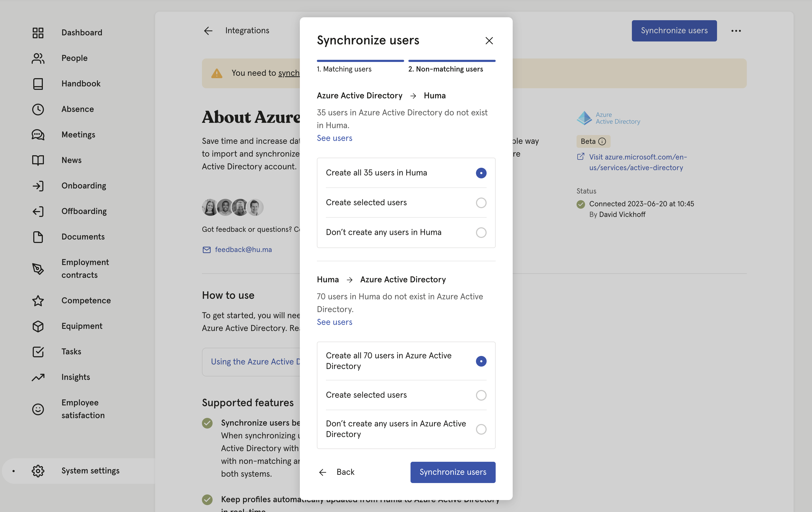
Task: Click the Meetings chat bubble icon
Action: (38, 135)
